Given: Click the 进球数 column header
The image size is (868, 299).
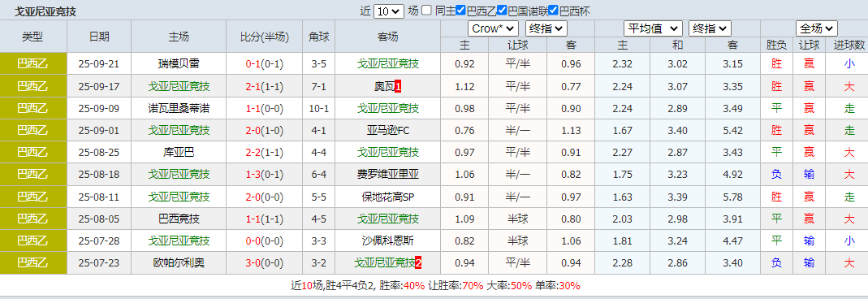Looking at the screenshot, I should coord(849,45).
